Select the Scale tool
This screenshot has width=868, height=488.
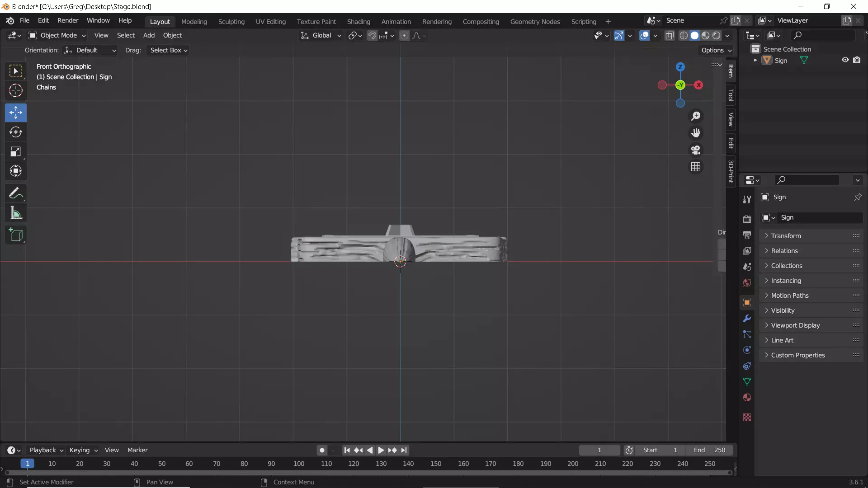point(16,151)
